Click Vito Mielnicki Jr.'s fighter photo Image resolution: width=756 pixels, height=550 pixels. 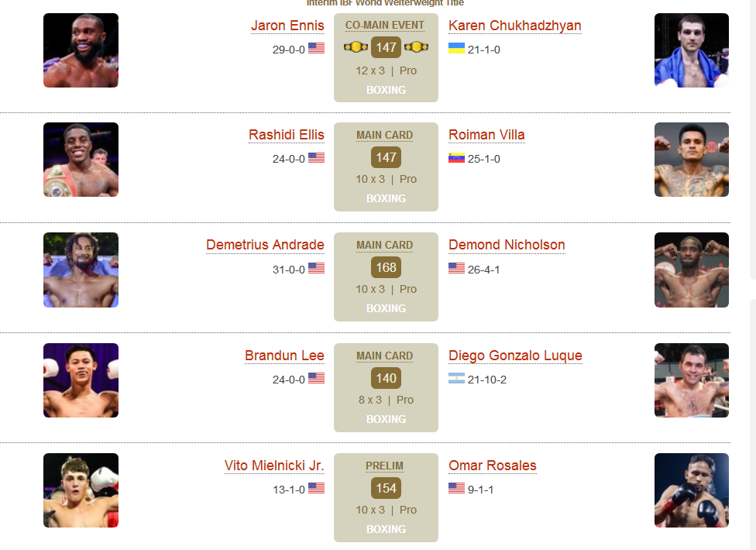tap(81, 490)
